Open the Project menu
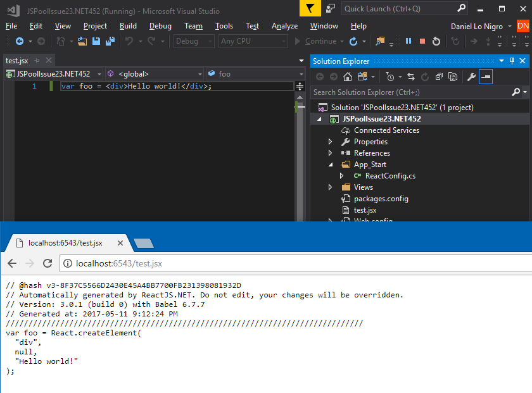 point(95,26)
